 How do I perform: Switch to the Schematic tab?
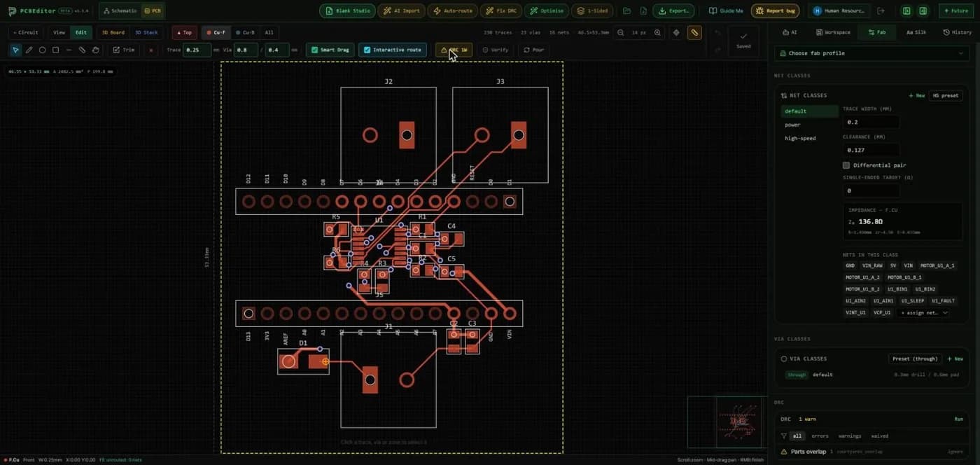click(119, 11)
